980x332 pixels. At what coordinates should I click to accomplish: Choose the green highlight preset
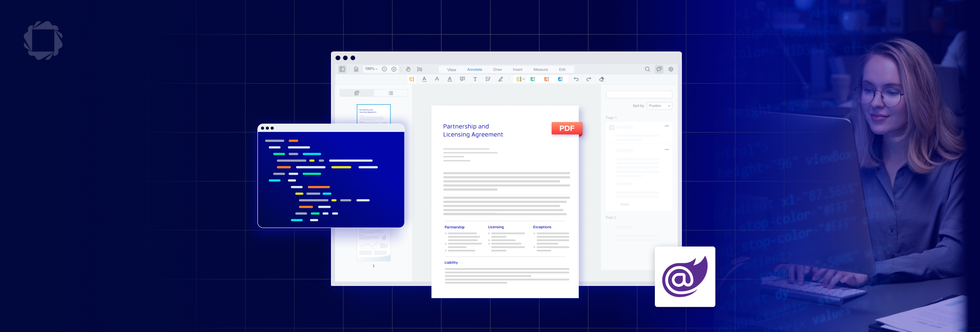pos(533,79)
